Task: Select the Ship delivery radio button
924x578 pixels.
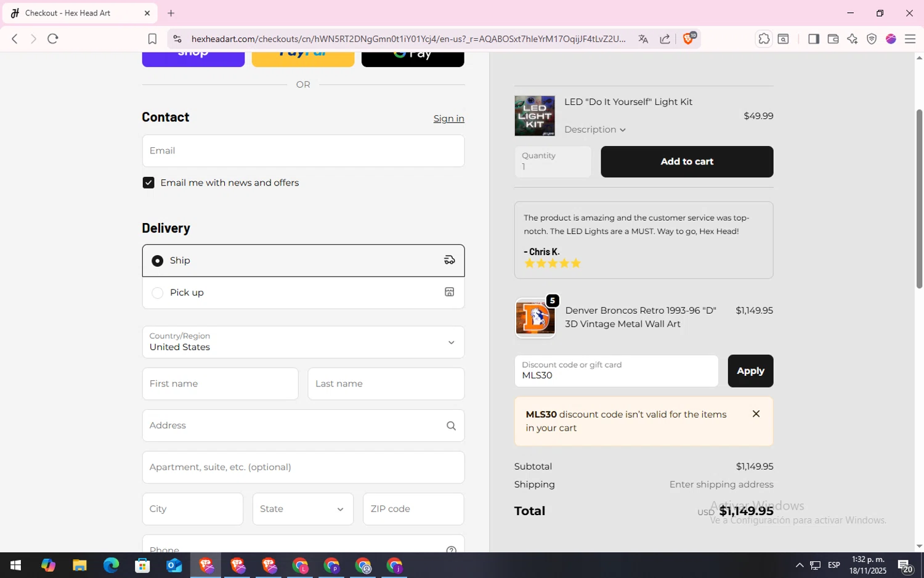Action: (x=157, y=261)
